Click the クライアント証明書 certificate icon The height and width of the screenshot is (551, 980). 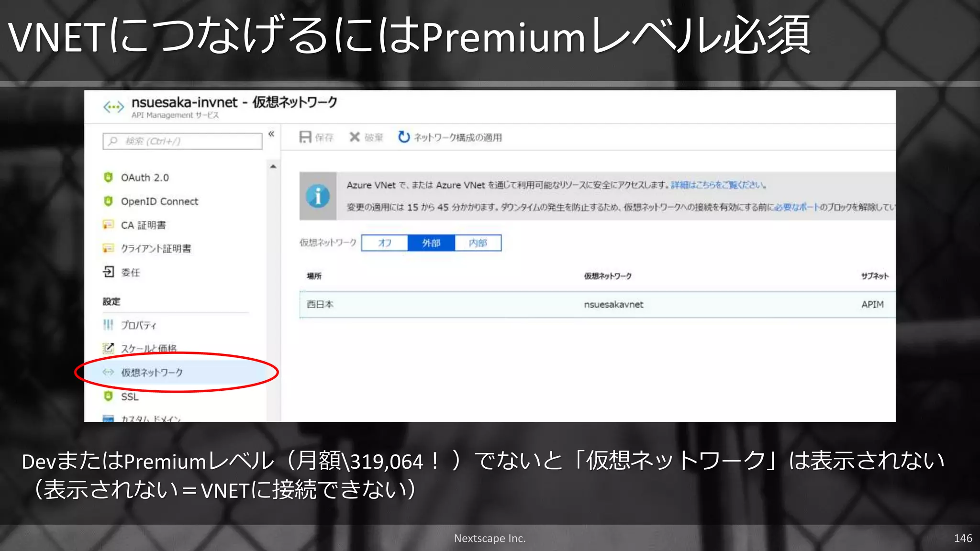click(x=109, y=248)
